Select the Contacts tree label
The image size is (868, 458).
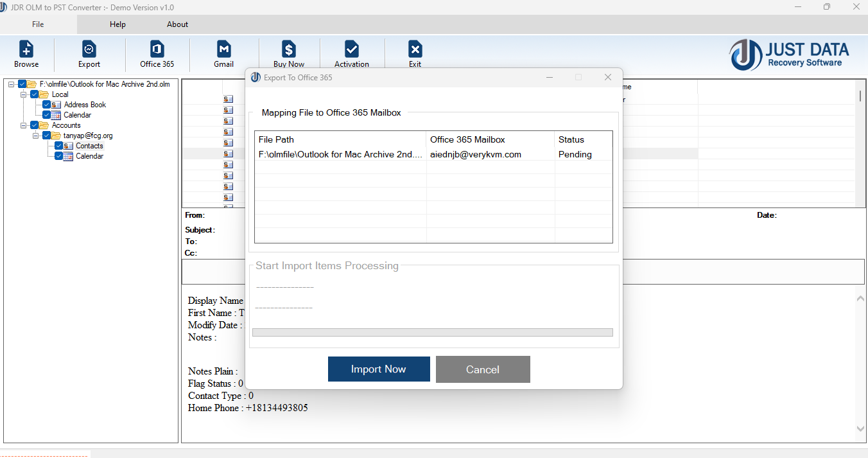[x=89, y=146]
